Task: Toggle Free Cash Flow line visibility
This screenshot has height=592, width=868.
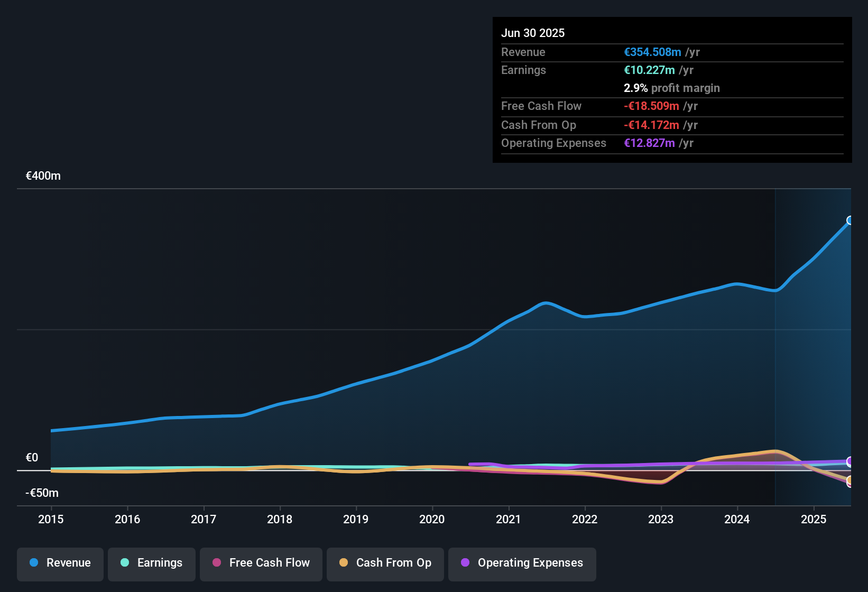Action: click(x=261, y=563)
